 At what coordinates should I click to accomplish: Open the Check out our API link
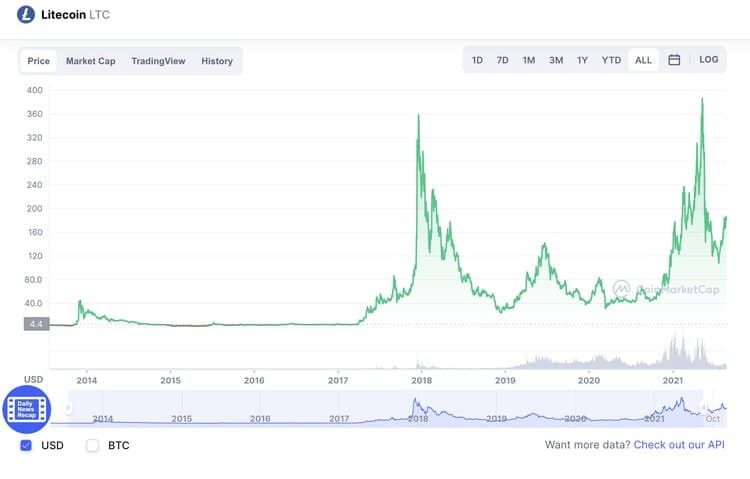pos(679,445)
